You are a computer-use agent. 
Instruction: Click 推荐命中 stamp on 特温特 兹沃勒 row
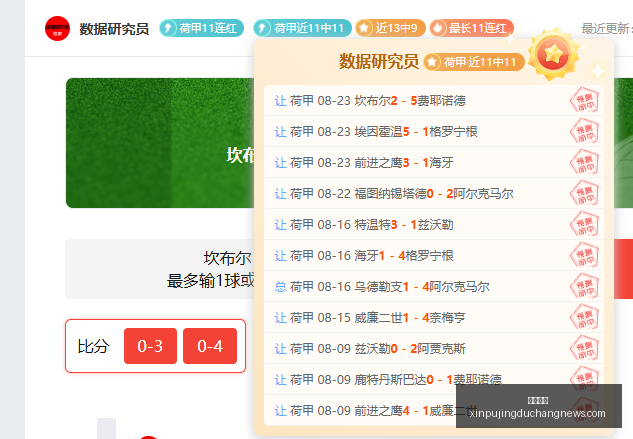tap(584, 224)
